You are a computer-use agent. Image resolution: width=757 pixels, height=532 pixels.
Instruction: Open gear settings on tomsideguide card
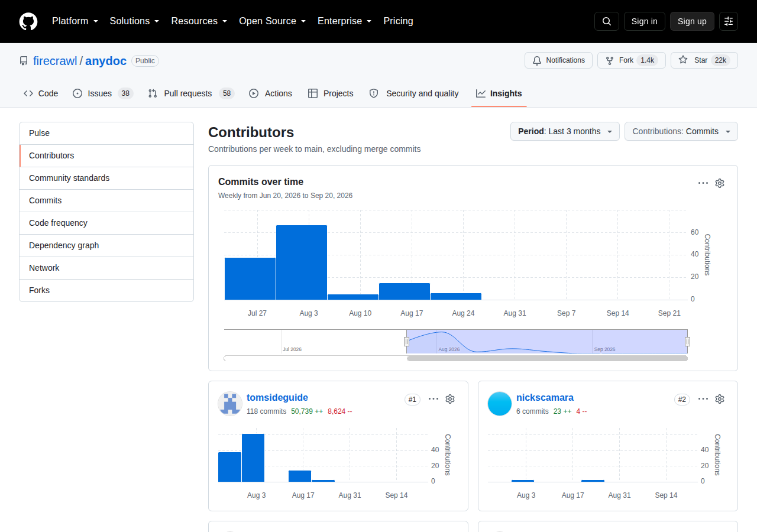(x=450, y=399)
